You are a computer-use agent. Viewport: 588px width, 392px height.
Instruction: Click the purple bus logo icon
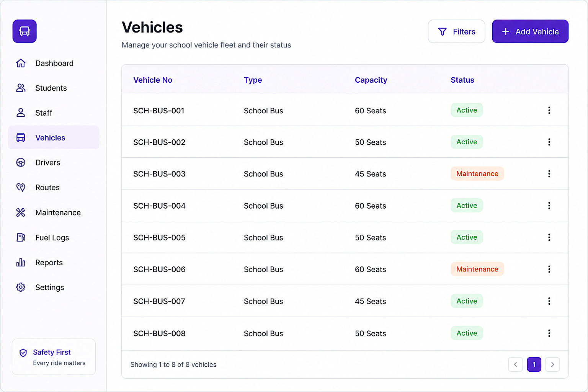click(24, 31)
